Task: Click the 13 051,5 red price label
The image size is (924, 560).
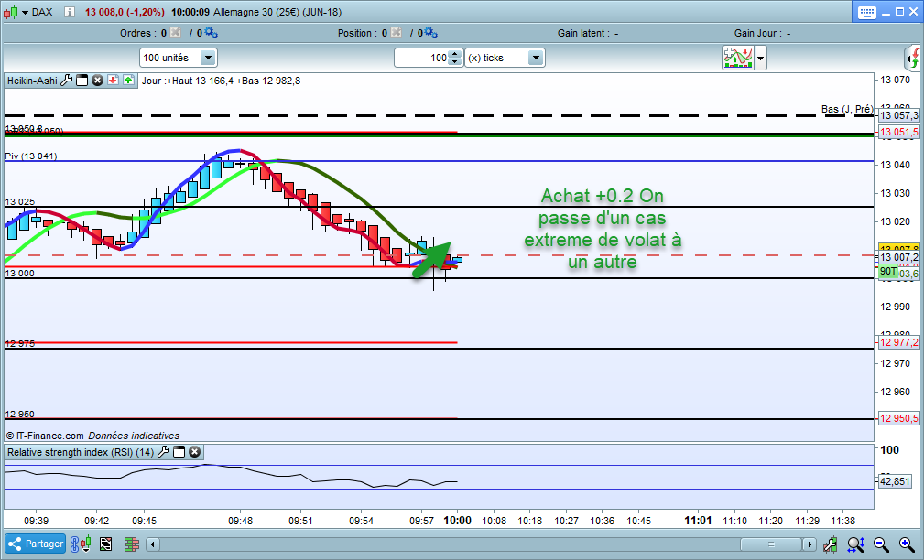Action: 899,132
